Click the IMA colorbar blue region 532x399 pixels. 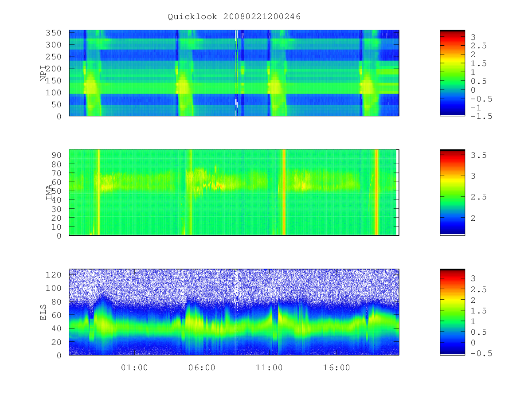452,224
